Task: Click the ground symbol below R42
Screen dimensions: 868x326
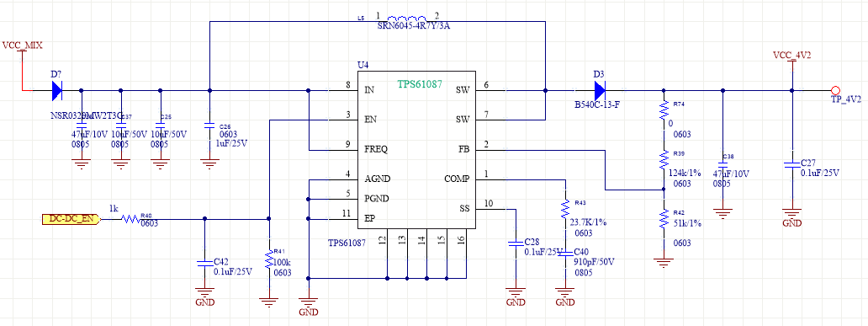Action: click(664, 262)
